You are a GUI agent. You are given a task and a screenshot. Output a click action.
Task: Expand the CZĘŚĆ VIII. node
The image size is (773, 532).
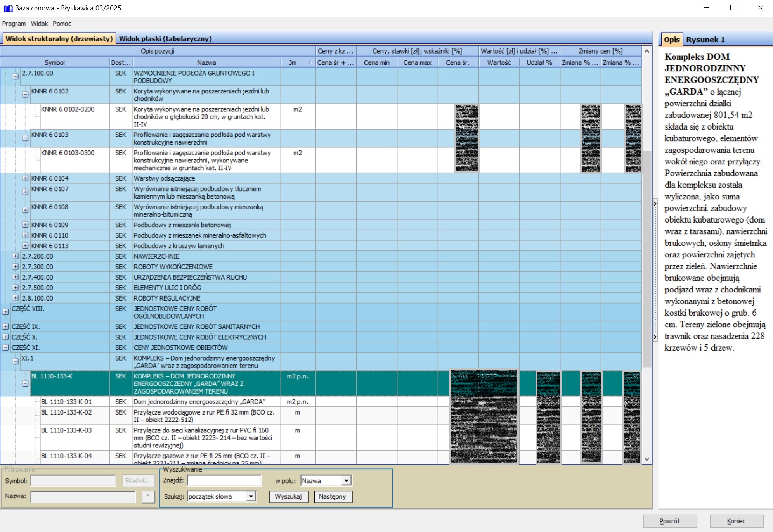5,312
